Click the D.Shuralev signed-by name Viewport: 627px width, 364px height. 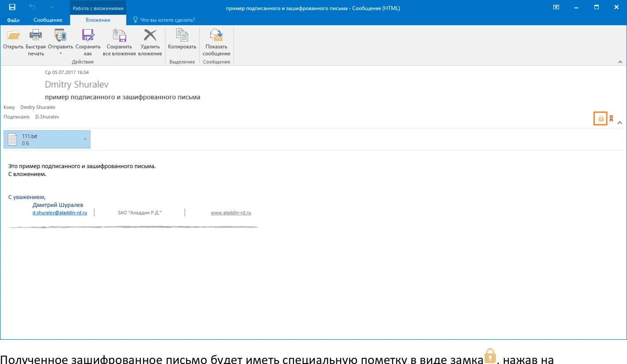pos(47,117)
